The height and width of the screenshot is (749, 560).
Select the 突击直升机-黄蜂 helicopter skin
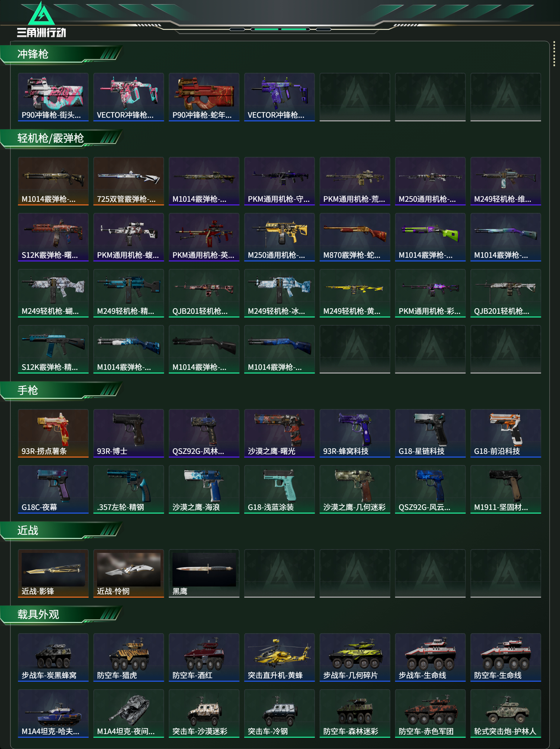pos(280,657)
